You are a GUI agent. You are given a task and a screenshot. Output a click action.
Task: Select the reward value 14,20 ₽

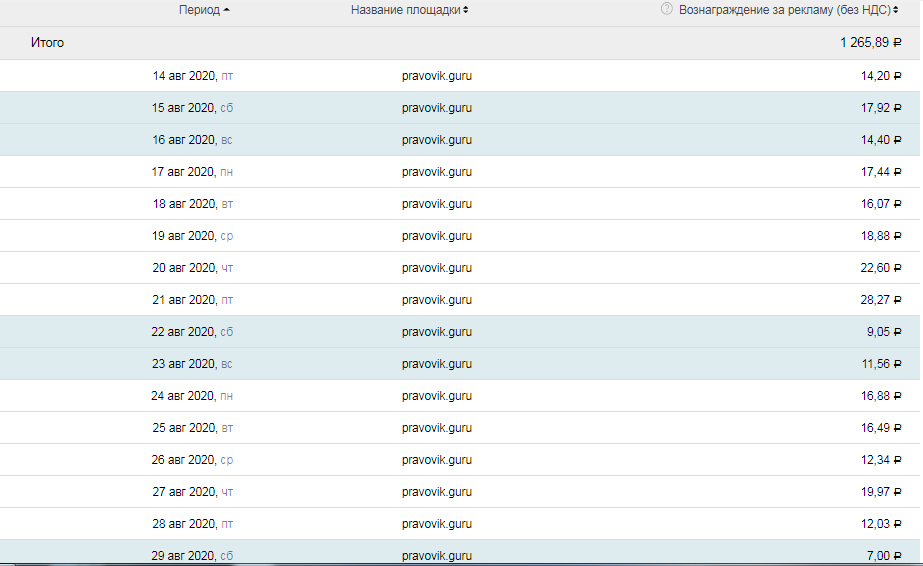click(881, 76)
